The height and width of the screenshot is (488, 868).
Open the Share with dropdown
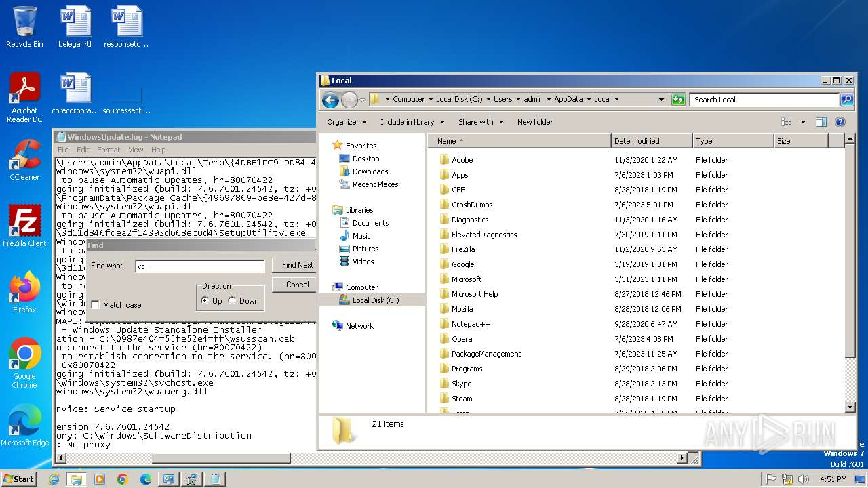(481, 122)
